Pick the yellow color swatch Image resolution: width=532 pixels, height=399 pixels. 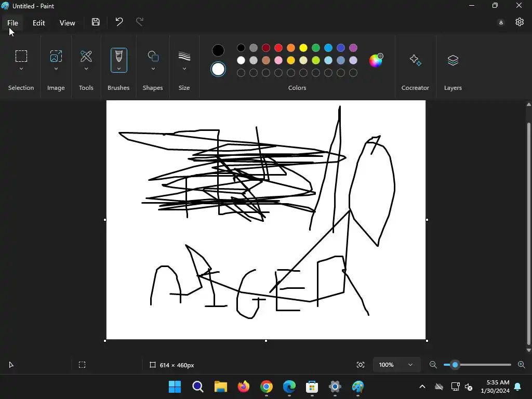[303, 48]
